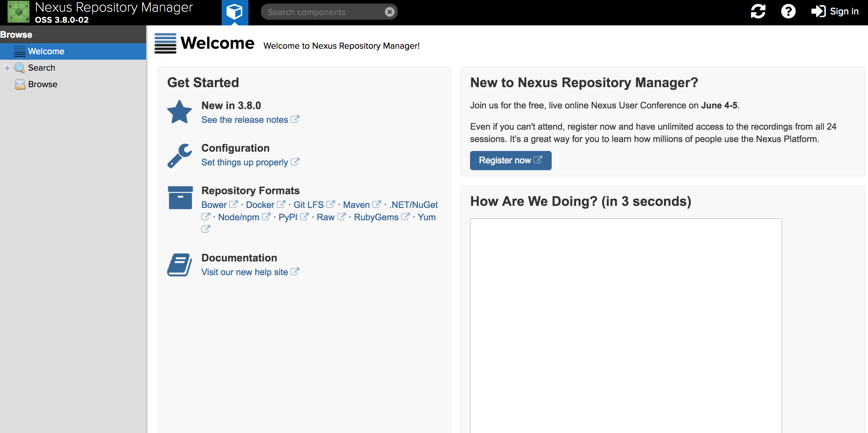The image size is (868, 433).
Task: Click the star icon beside New in 3.8.0
Action: pos(179,111)
